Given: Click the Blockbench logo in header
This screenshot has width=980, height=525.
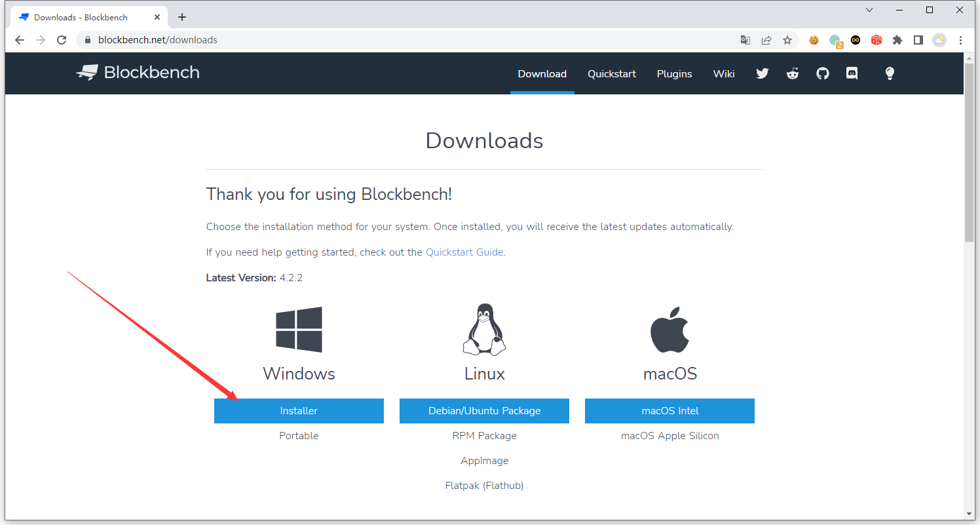Looking at the screenshot, I should click(138, 73).
